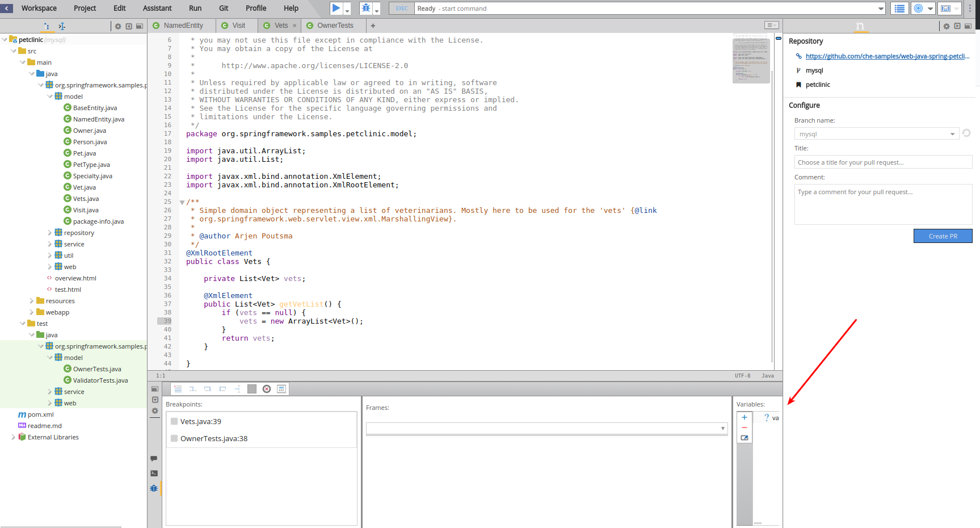
Task: Open the Events speech-bubble panel icon
Action: pyautogui.click(x=154, y=458)
